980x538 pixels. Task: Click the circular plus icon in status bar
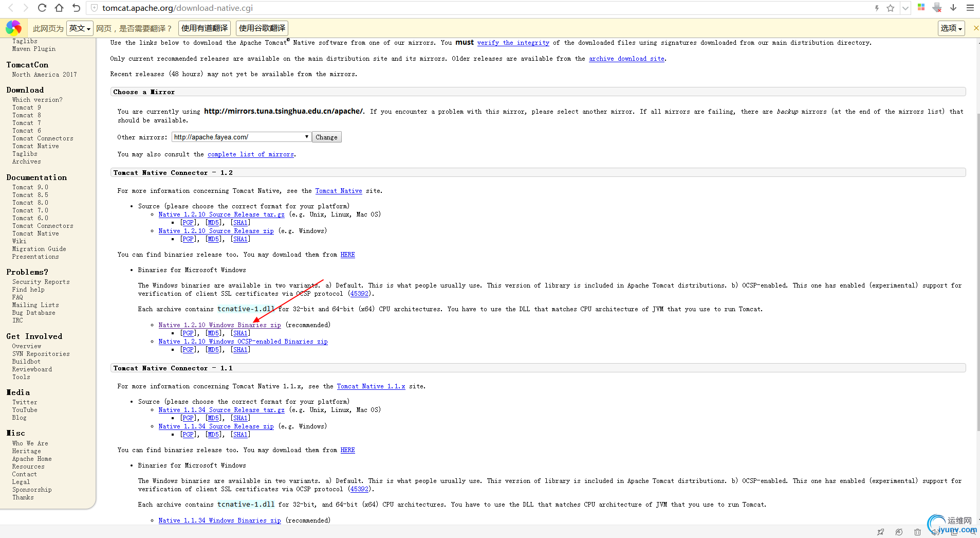899,532
